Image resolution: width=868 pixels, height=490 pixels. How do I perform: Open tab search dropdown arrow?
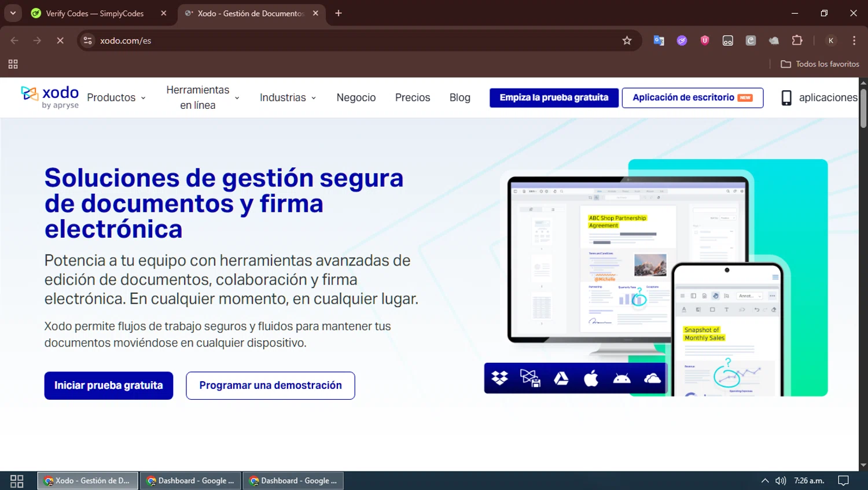pos(13,13)
